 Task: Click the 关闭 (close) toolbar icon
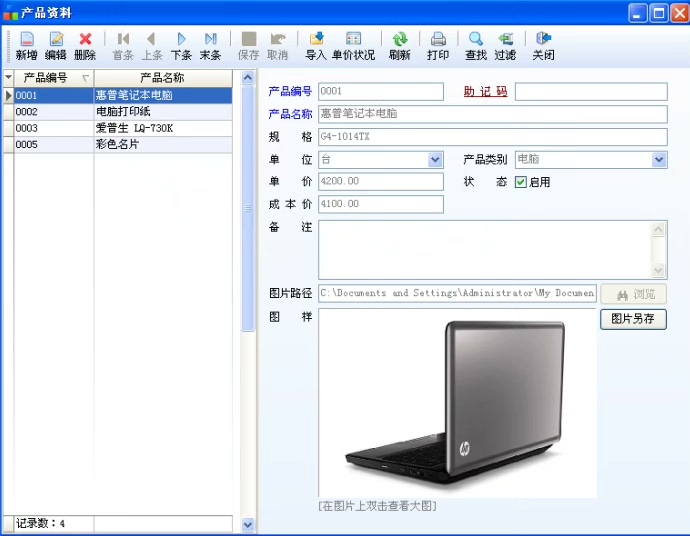tap(543, 45)
